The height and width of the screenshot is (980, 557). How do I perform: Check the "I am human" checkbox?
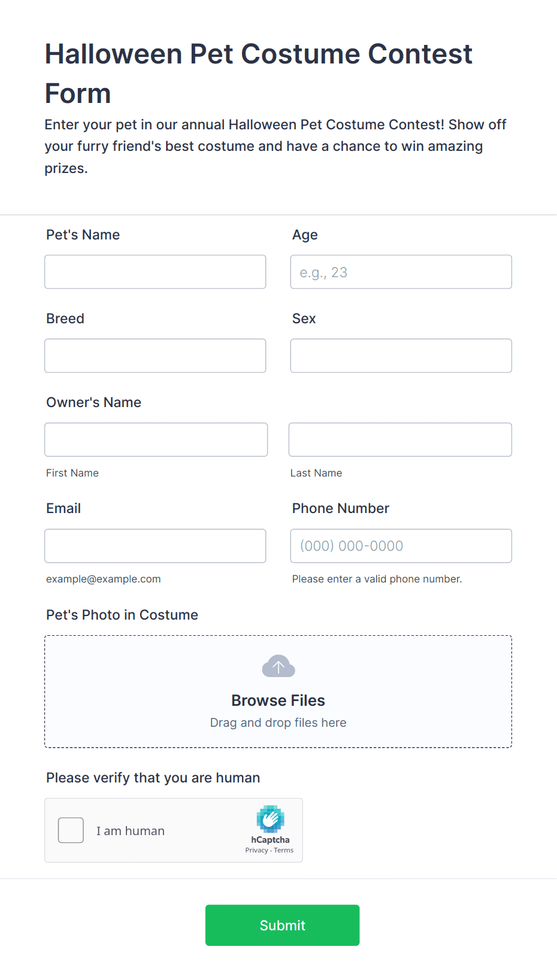pyautogui.click(x=71, y=830)
